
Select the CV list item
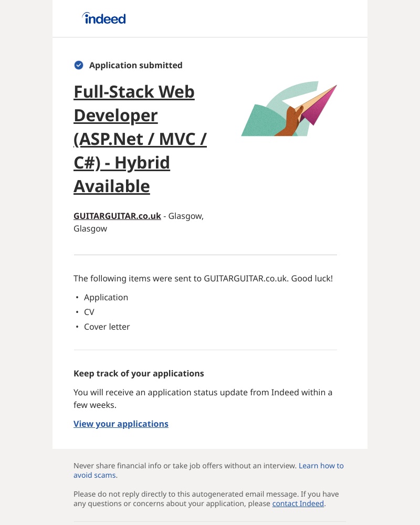click(89, 312)
